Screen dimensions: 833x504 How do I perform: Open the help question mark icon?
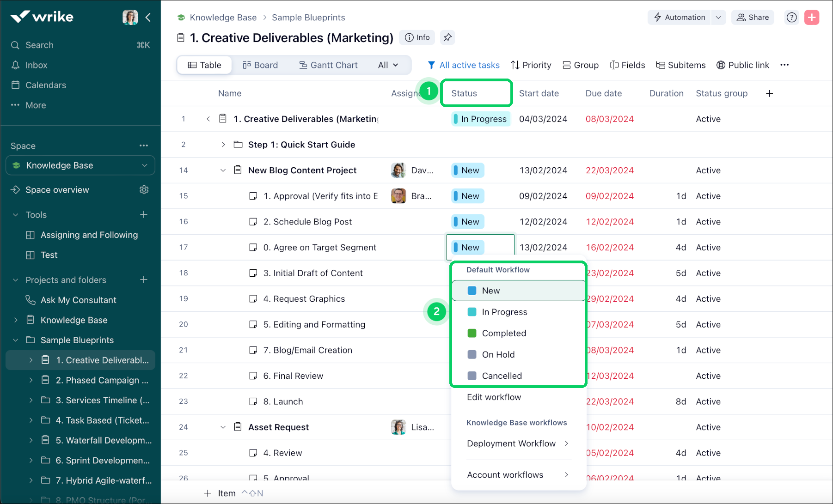pyautogui.click(x=791, y=18)
